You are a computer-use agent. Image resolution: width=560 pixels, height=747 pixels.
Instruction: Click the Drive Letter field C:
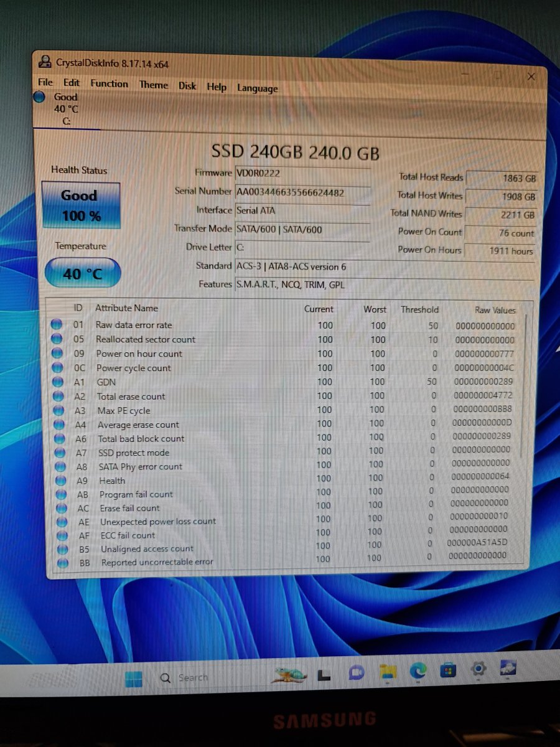(x=302, y=247)
